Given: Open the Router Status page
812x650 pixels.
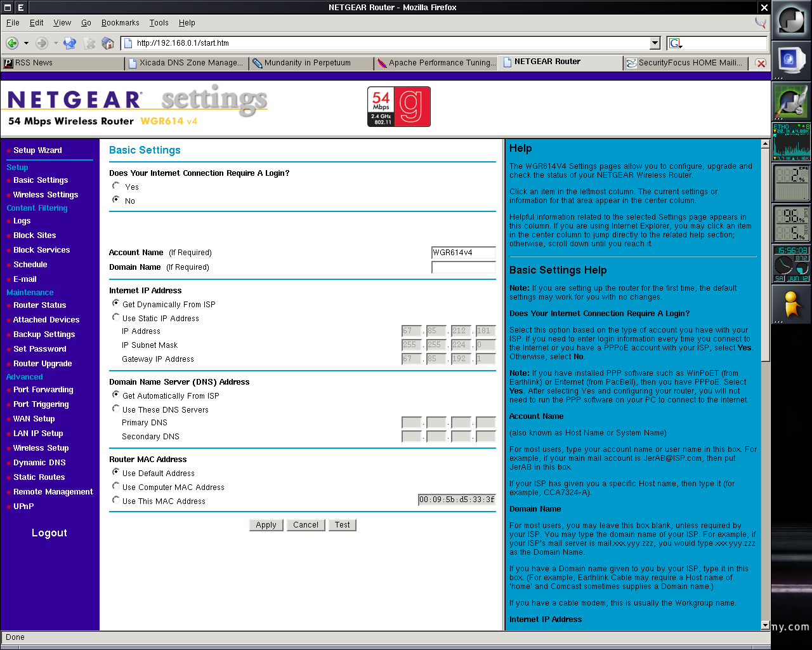Looking at the screenshot, I should [40, 305].
